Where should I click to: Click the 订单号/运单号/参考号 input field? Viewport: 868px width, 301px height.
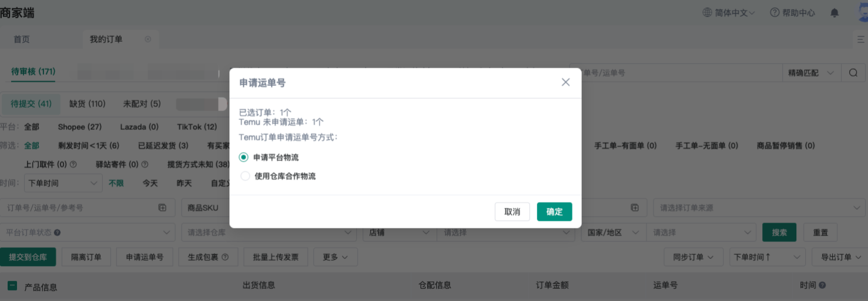point(88,208)
